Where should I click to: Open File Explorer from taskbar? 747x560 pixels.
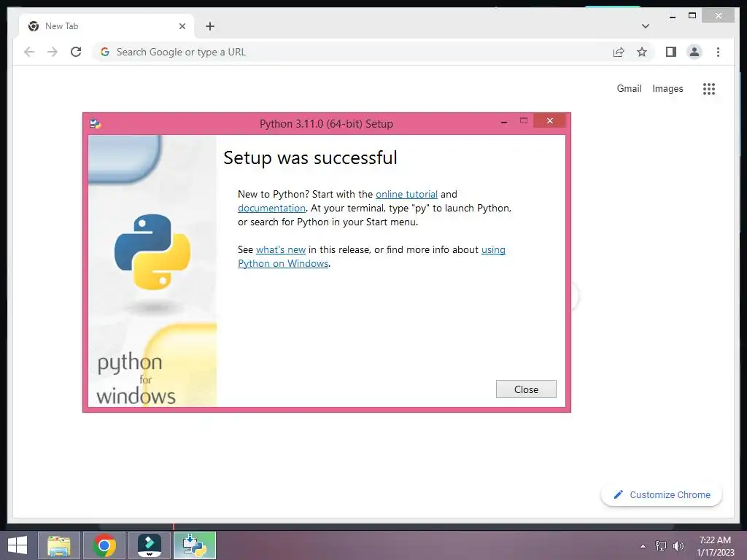58,545
